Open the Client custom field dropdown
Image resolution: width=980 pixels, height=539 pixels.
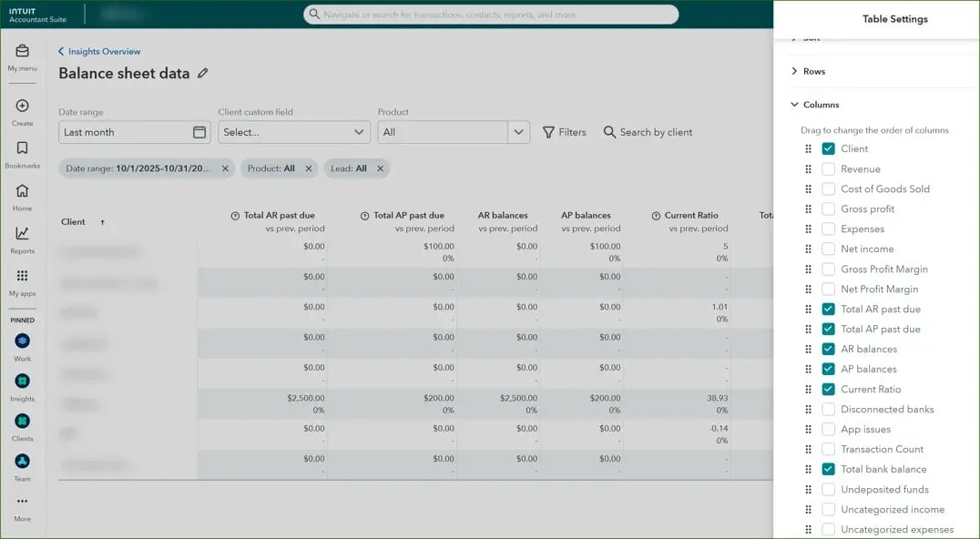coord(293,132)
